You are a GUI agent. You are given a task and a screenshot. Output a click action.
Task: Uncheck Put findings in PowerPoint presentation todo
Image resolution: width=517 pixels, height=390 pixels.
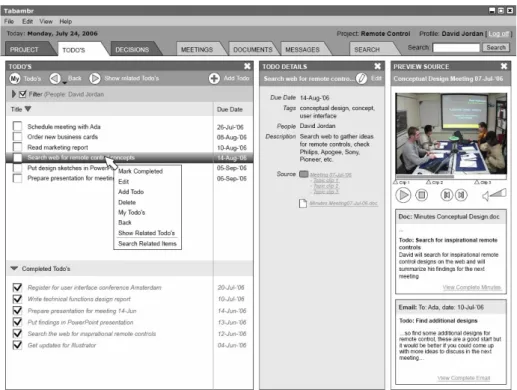[x=17, y=322]
